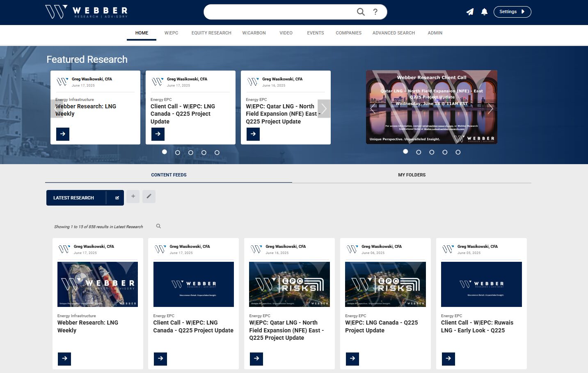Click 'Energy Infrastructure' label on latest LNG Weekly card

click(77, 316)
